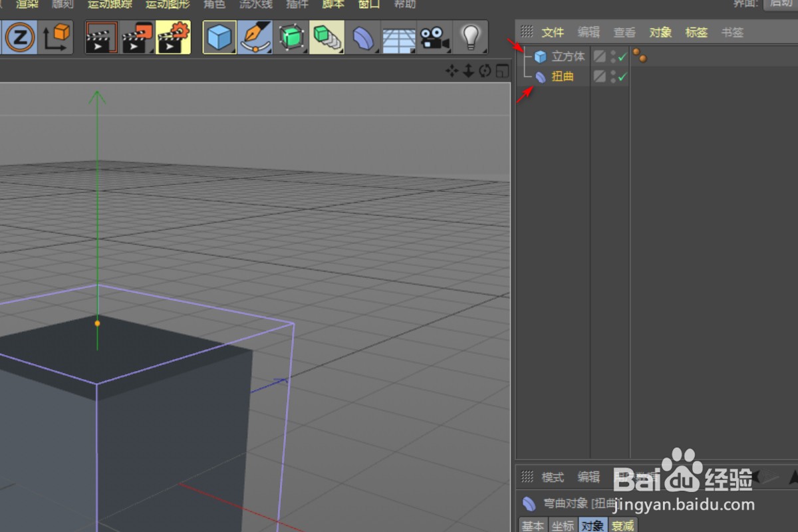Click Attribute Manager back arrow

pyautogui.click(x=756, y=477)
